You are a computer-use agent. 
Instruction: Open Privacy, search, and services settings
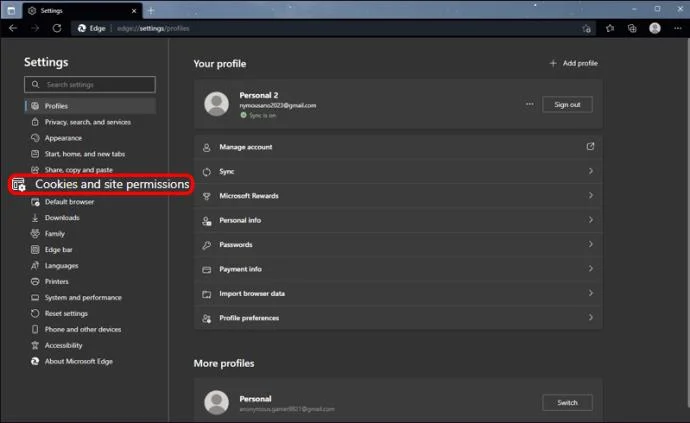tap(88, 122)
